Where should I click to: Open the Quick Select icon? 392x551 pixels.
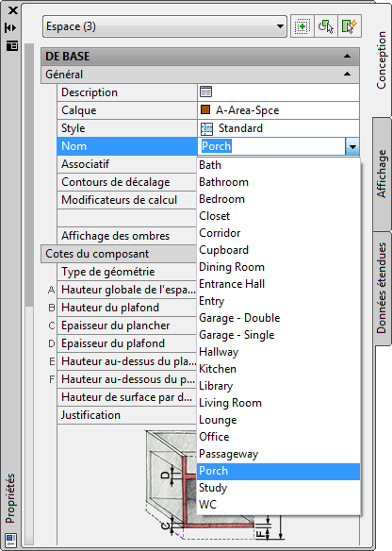pyautogui.click(x=350, y=26)
